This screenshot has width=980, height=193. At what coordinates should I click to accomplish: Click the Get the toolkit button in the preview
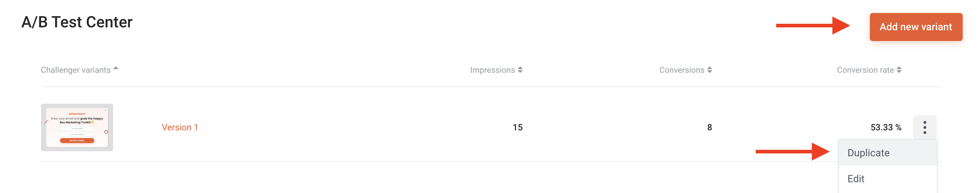tap(77, 140)
